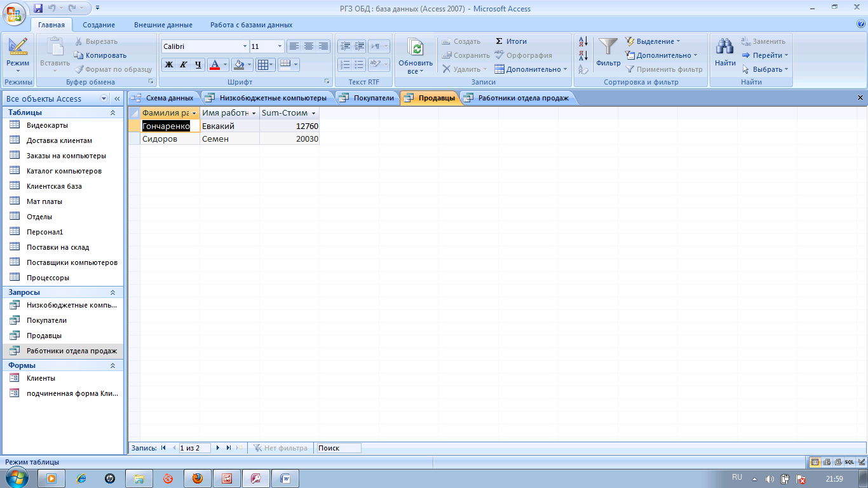Screen dimensions: 868x488
Task: Open Firefox from the Windows taskbar
Action: (x=198, y=478)
